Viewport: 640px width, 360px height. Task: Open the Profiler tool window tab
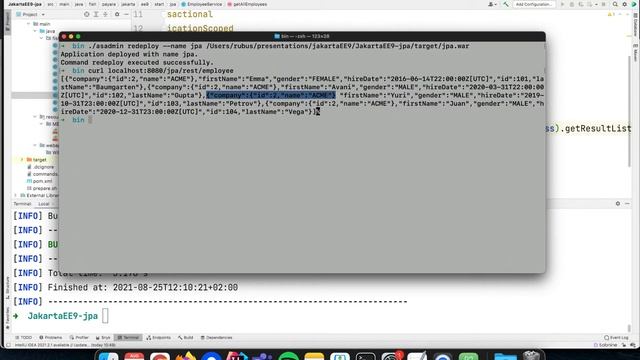[79, 338]
